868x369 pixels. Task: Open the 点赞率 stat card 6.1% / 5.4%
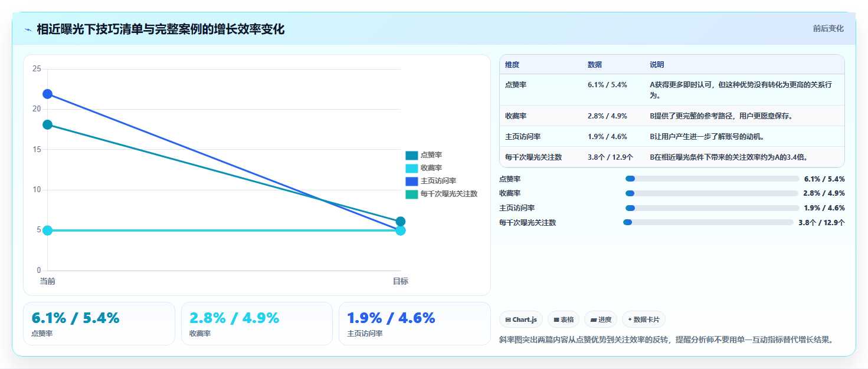pos(99,324)
